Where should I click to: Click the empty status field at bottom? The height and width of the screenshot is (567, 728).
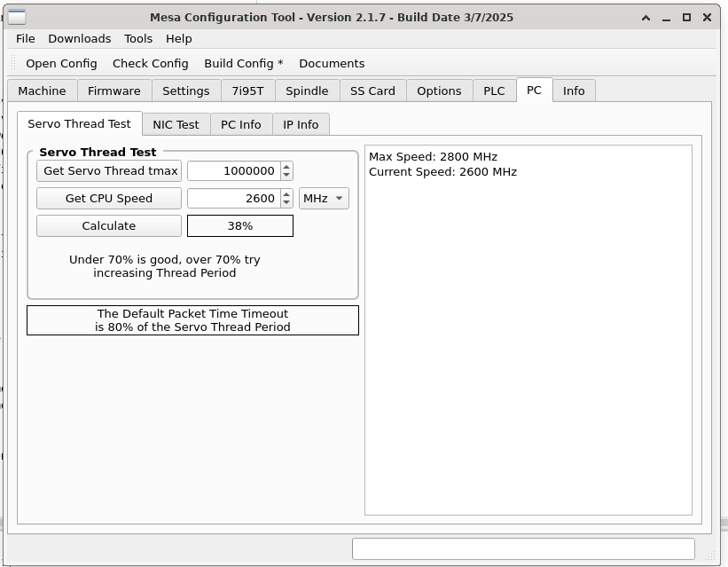coord(523,549)
